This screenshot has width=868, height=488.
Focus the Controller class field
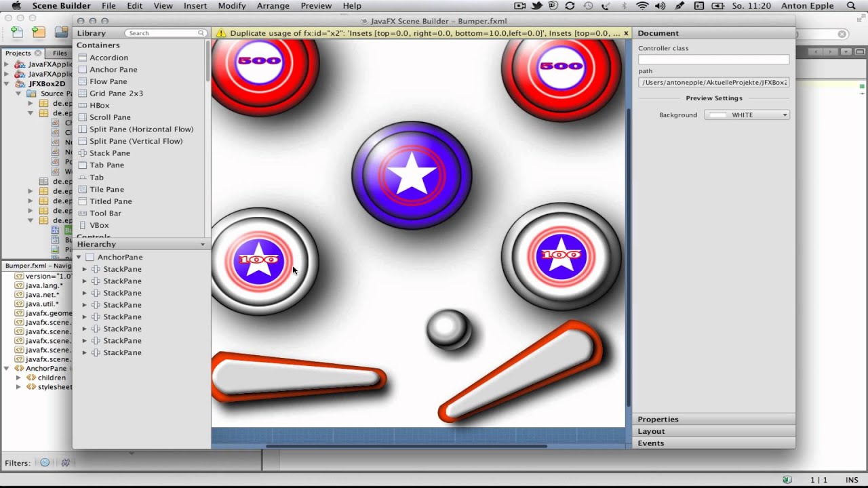pyautogui.click(x=713, y=60)
